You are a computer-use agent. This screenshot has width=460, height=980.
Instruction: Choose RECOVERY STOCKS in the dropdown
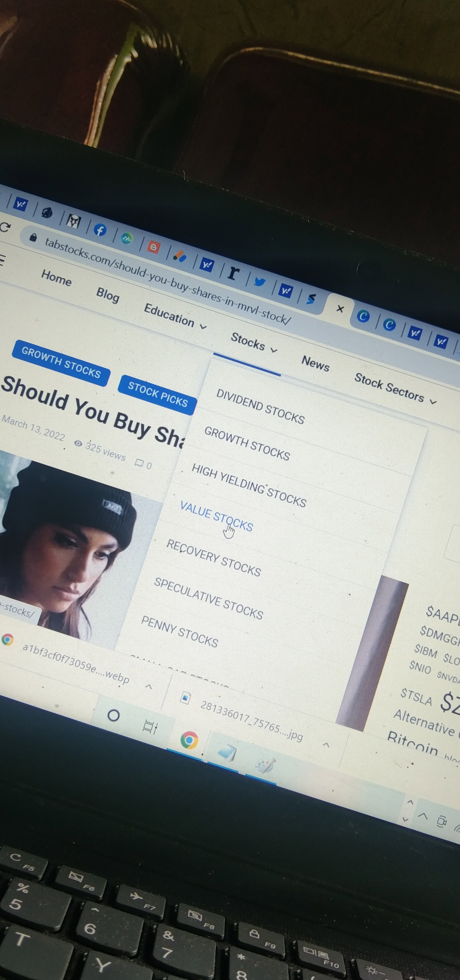click(214, 558)
